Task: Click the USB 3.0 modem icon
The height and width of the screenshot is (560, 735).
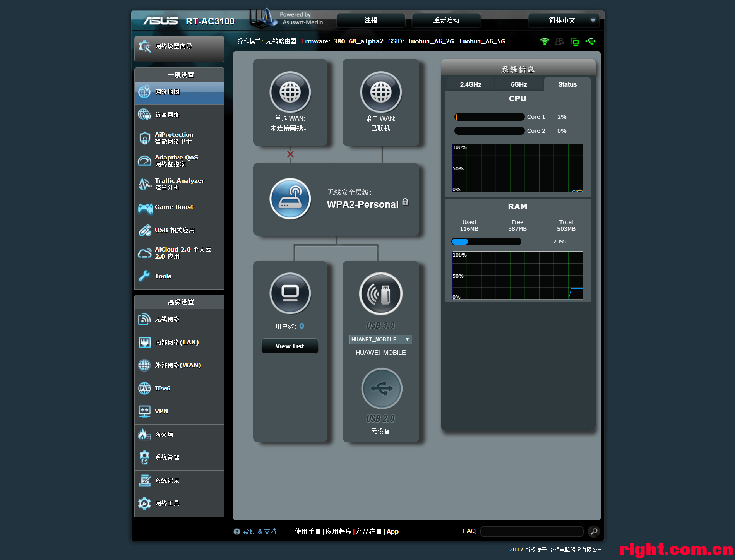Action: point(381,293)
